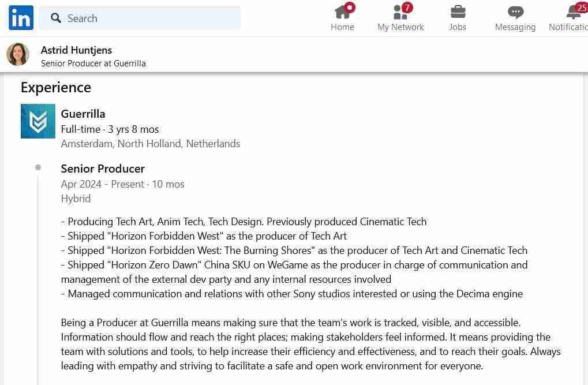Click the Guerrilla company logo
The width and height of the screenshot is (588, 385).
tap(38, 121)
